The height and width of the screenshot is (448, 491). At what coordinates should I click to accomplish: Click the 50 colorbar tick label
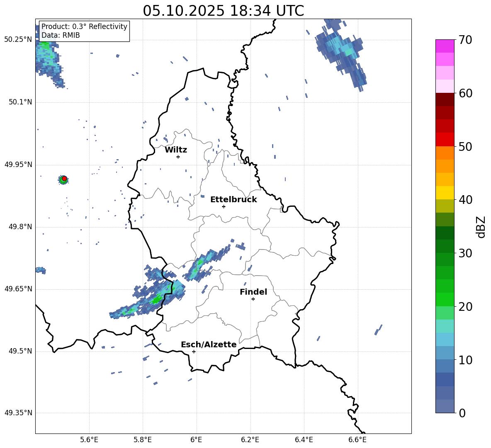pyautogui.click(x=465, y=147)
